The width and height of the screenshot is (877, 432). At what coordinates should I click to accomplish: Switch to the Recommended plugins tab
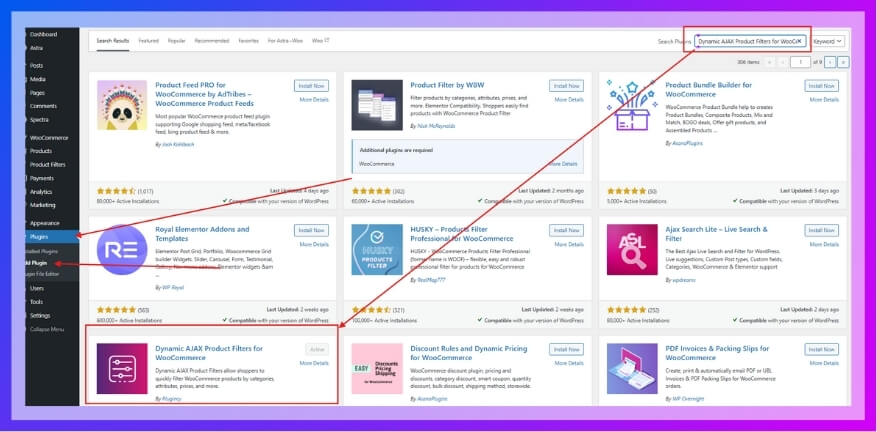tap(211, 41)
